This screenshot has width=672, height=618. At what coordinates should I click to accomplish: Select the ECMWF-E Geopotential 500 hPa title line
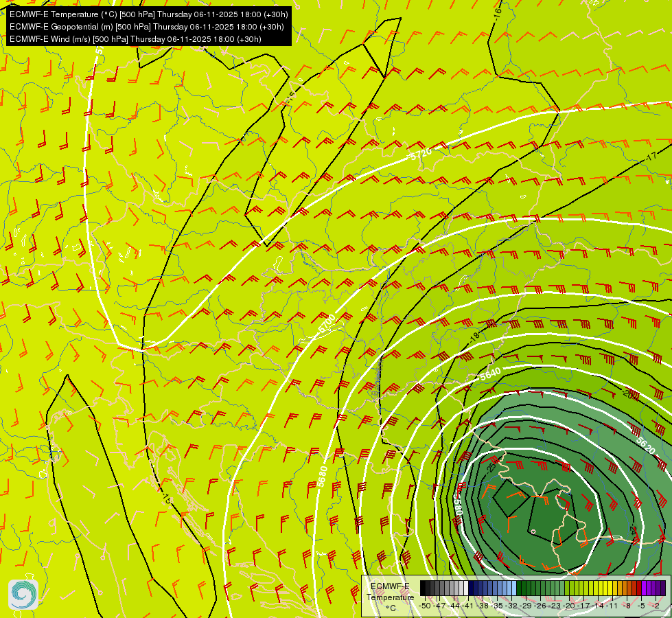(147, 27)
